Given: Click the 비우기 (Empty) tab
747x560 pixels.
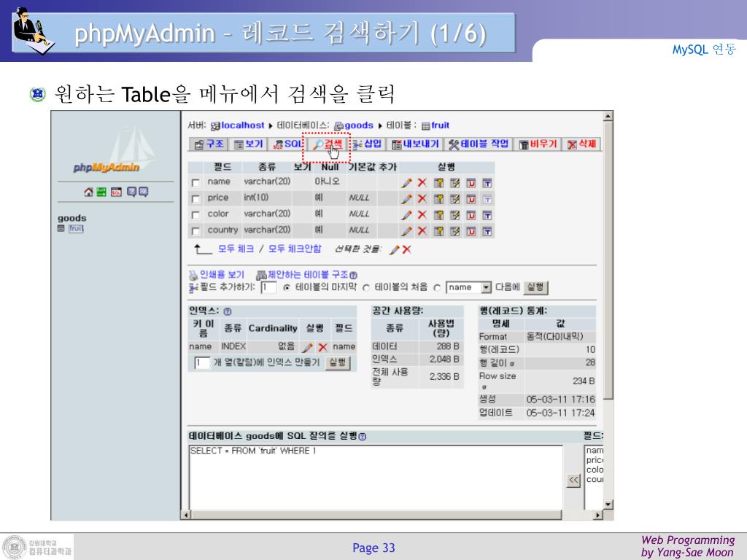Looking at the screenshot, I should (538, 144).
